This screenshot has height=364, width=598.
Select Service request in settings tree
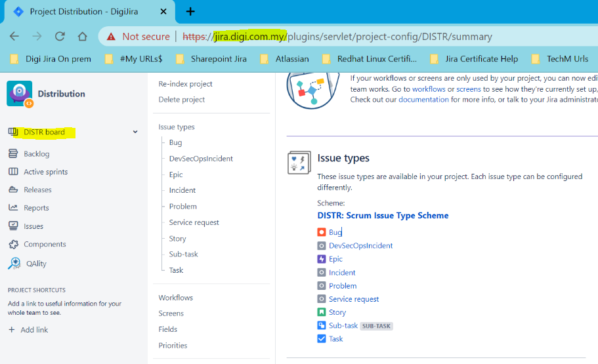pos(194,222)
